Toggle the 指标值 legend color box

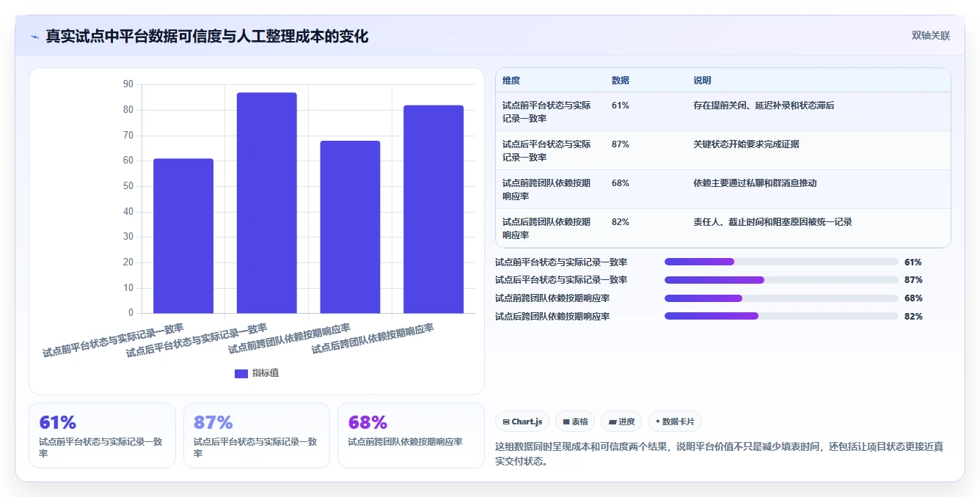coord(241,373)
